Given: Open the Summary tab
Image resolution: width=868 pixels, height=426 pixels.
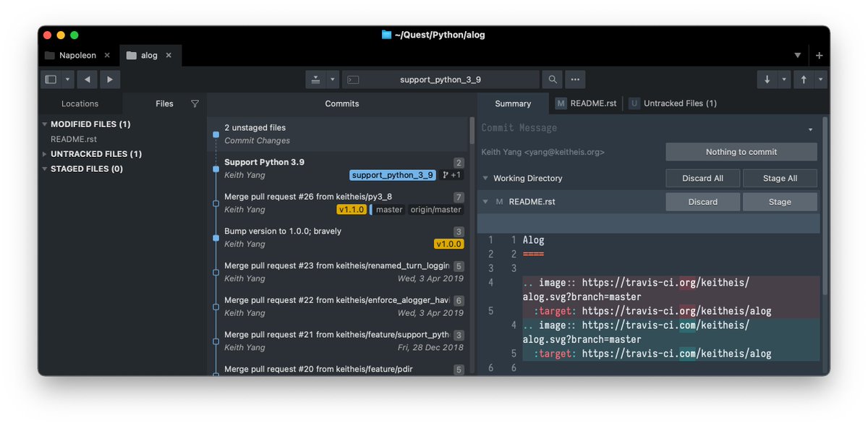Looking at the screenshot, I should click(x=513, y=103).
